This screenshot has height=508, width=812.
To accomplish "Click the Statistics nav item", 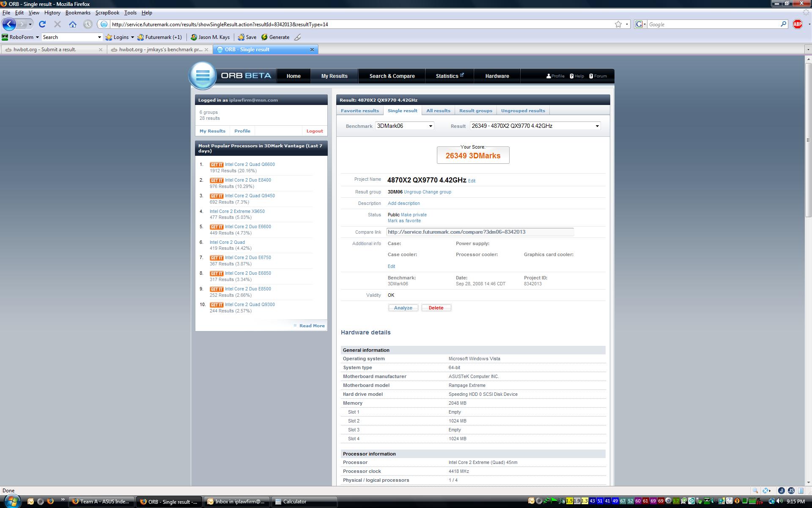I will [450, 76].
